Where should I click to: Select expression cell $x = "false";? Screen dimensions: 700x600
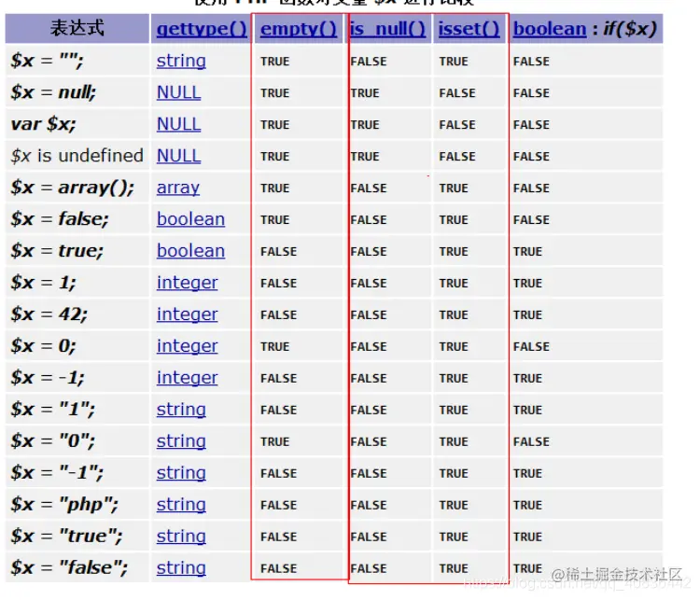[77, 568]
